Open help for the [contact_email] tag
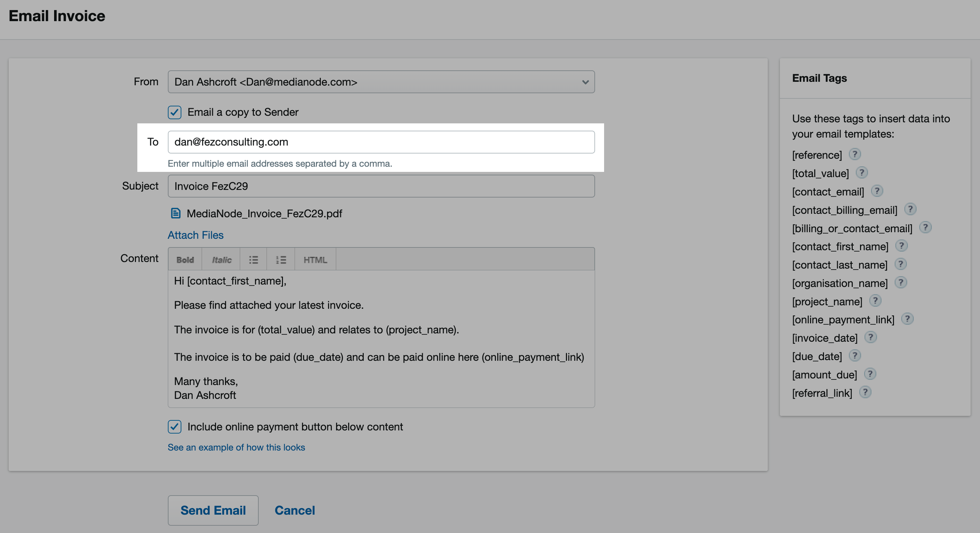This screenshot has width=980, height=533. [877, 191]
